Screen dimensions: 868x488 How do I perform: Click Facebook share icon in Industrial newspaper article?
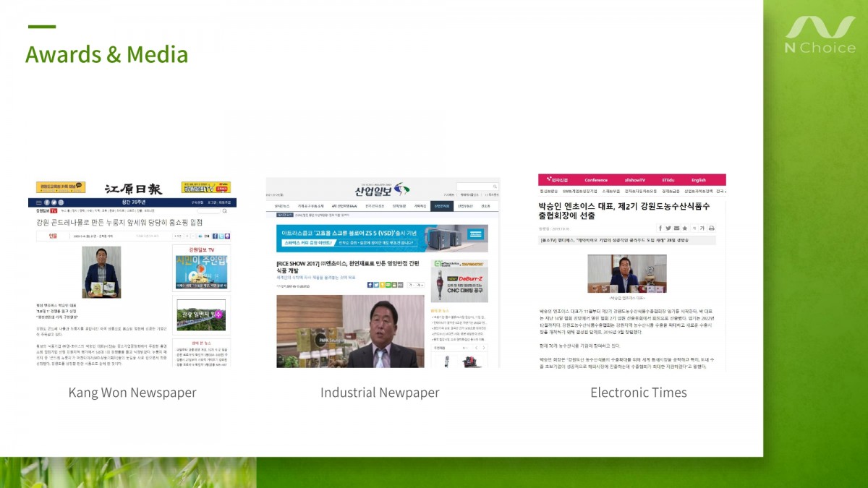370,285
